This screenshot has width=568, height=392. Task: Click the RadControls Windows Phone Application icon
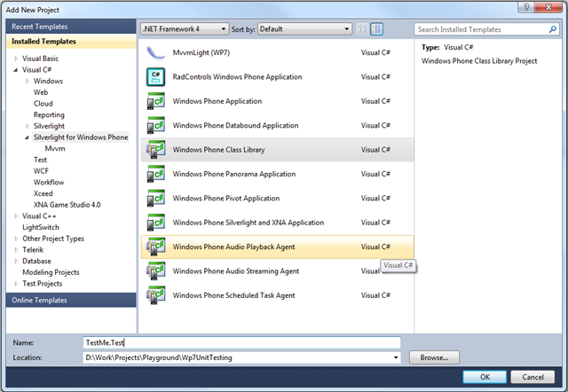pos(156,77)
